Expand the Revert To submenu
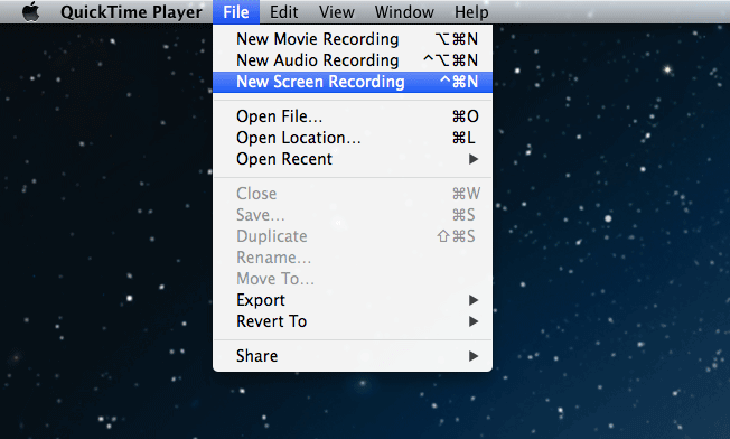The image size is (730, 439). click(271, 321)
